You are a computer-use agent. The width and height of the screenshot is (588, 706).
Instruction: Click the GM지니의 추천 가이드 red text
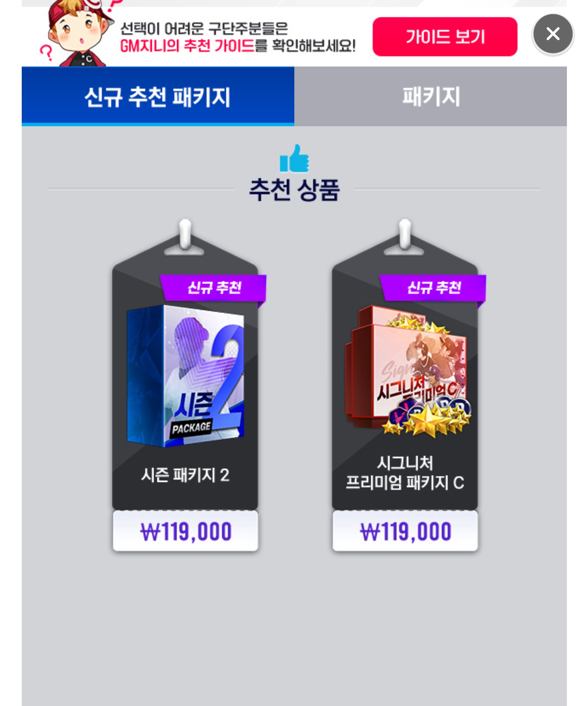tap(187, 46)
